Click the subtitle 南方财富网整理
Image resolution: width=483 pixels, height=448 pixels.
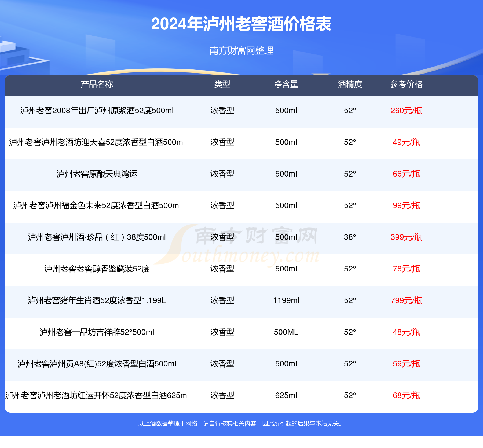241,51
